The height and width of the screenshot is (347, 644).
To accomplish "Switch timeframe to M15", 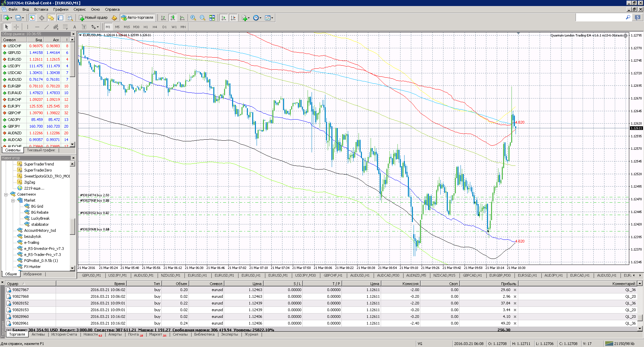I will [127, 27].
